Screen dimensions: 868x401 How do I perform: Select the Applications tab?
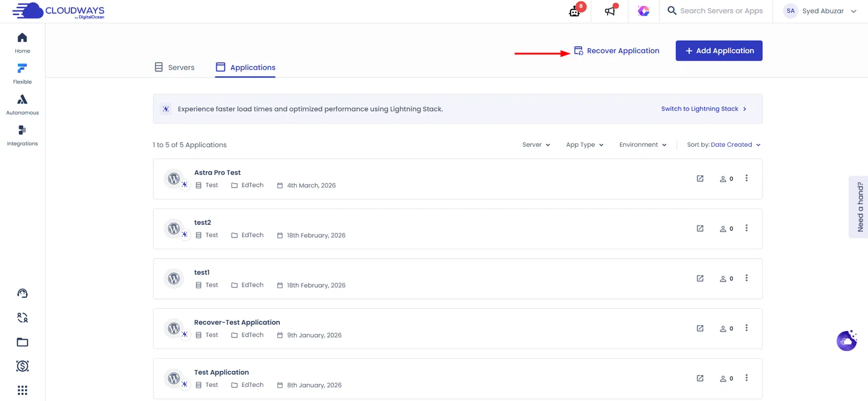(x=246, y=67)
